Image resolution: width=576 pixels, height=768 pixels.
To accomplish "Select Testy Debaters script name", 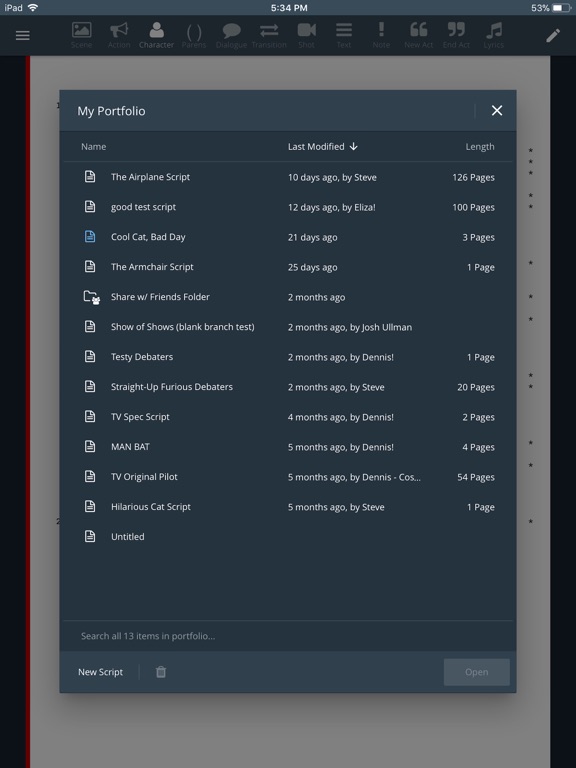I will coord(142,357).
